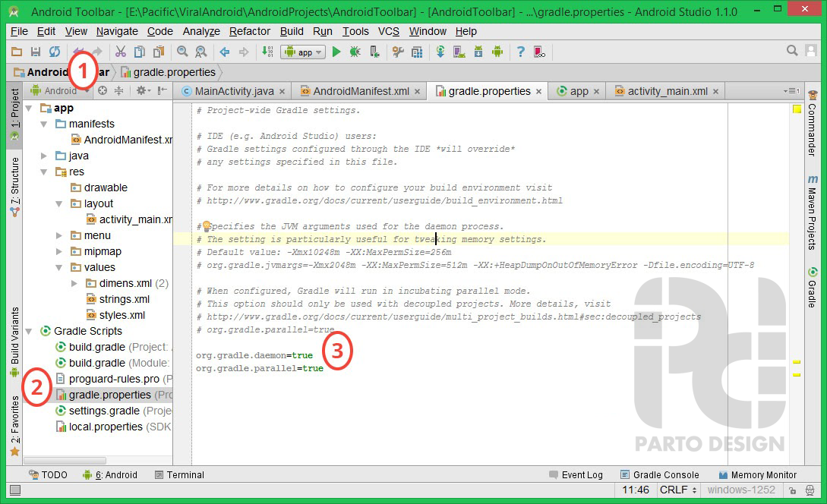This screenshot has width=827, height=504.
Task: Open the TODO tool window
Action: tap(48, 475)
